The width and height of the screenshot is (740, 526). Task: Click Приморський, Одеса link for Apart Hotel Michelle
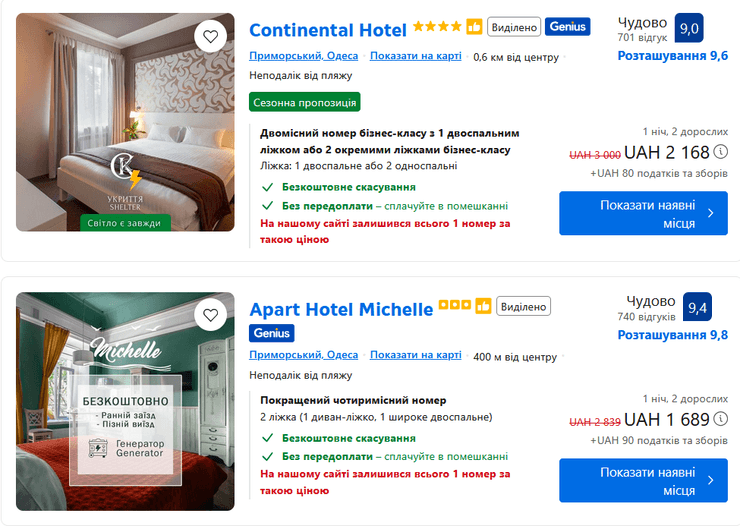(303, 355)
